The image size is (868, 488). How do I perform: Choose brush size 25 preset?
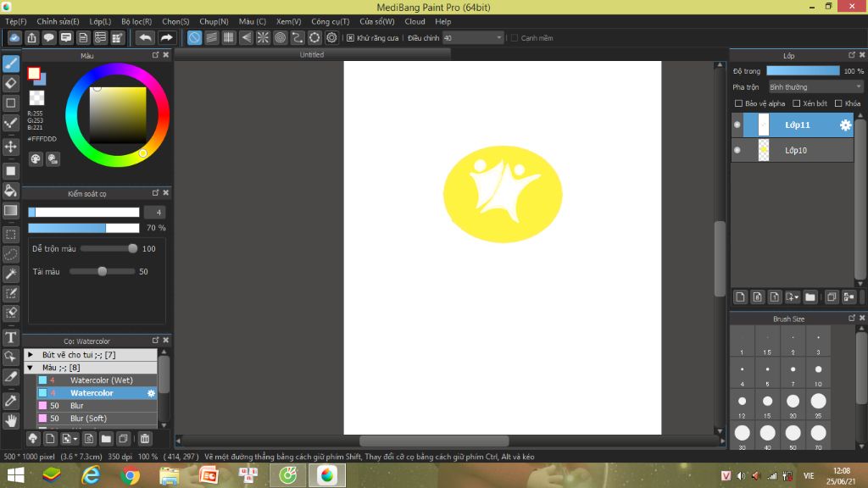click(x=818, y=404)
